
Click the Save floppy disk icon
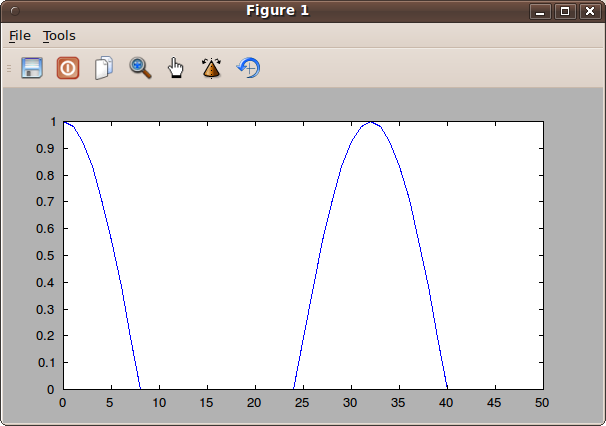[32, 68]
